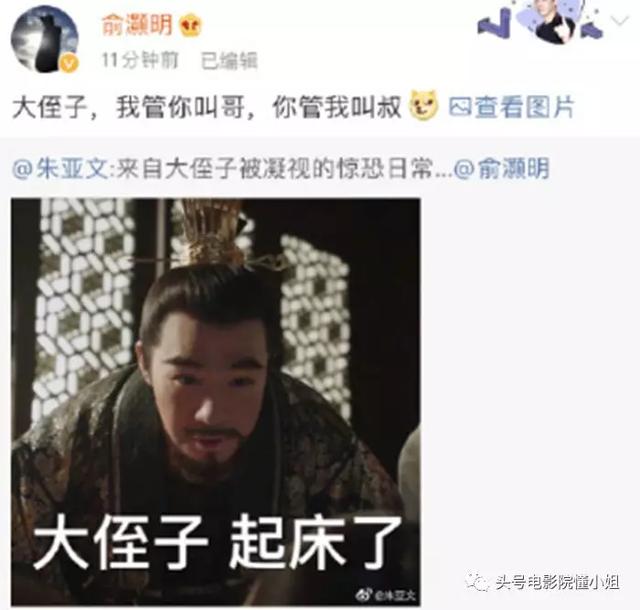Click the WeChat logo watermark icon
This screenshot has width=640, height=610.
tap(477, 581)
